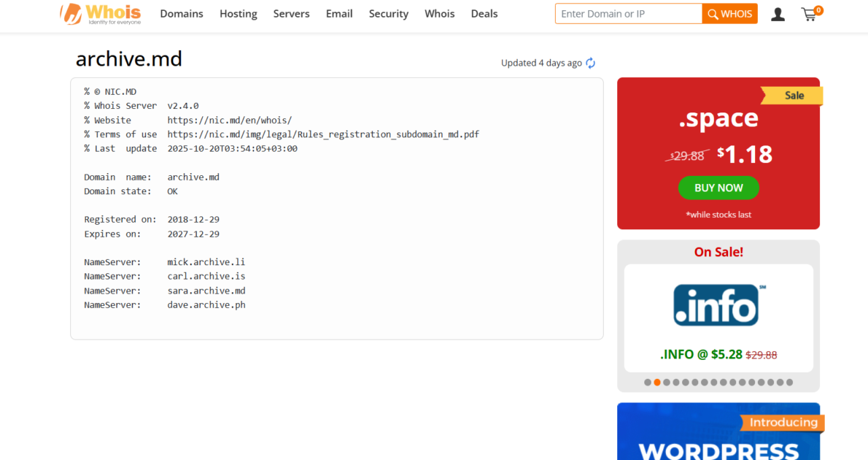This screenshot has width=868, height=460.
Task: Select the first carousel dot
Action: point(648,383)
